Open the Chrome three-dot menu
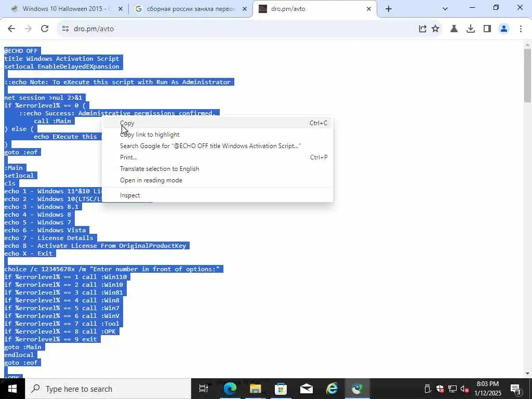 (x=521, y=29)
